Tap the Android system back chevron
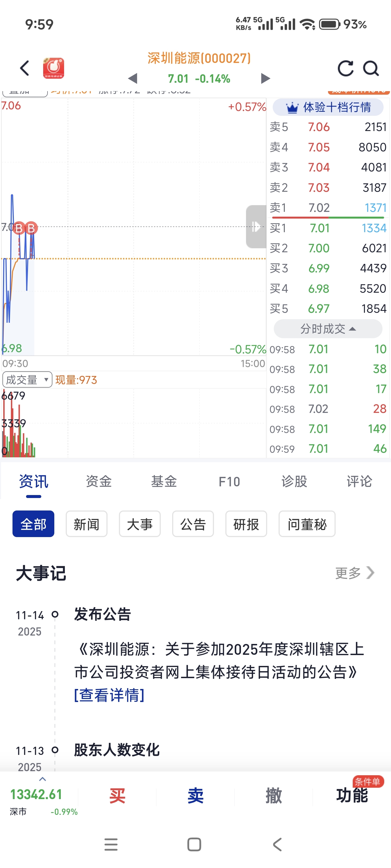 pyautogui.click(x=277, y=844)
